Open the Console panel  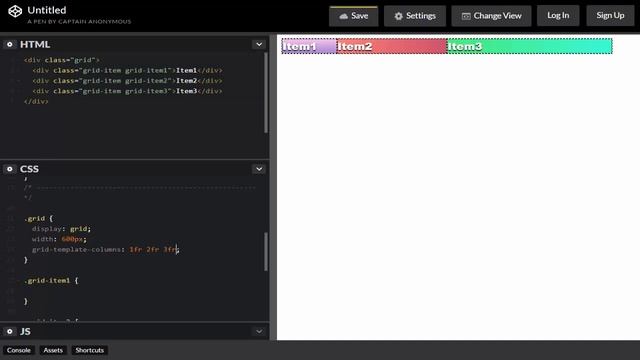pyautogui.click(x=19, y=350)
